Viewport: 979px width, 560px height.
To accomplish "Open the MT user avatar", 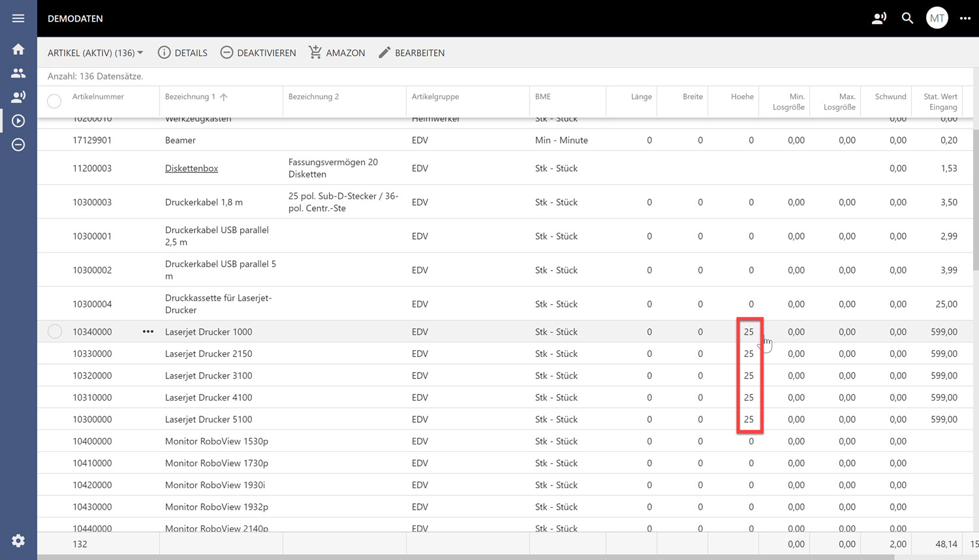I will point(937,18).
